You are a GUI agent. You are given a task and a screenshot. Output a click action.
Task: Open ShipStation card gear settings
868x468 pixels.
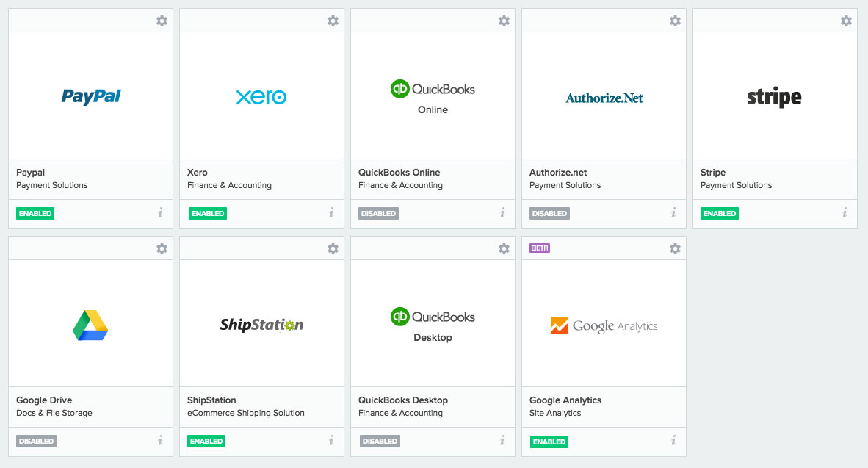(333, 248)
